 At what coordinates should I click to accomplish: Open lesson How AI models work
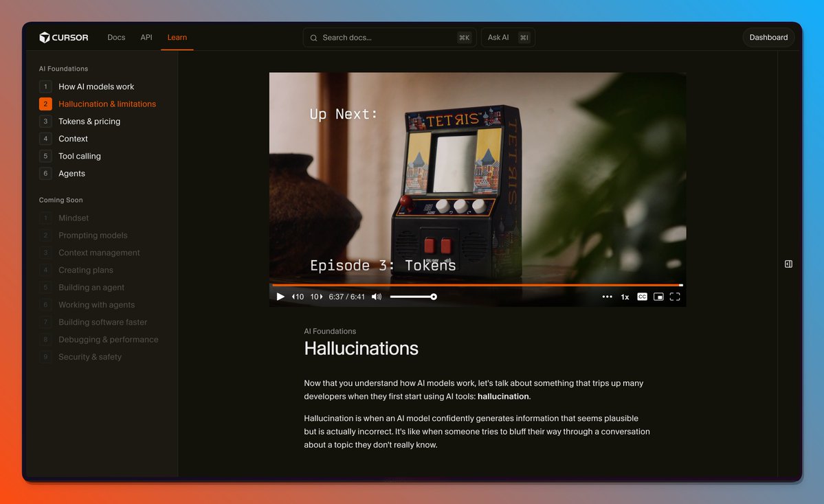point(96,87)
